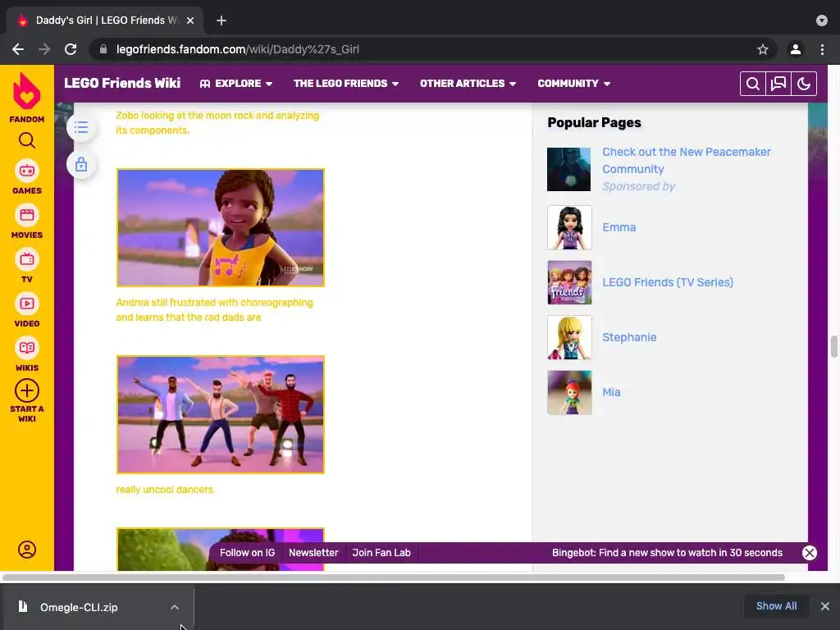The width and height of the screenshot is (840, 630).
Task: Open Bingebot find a new show link
Action: (667, 553)
